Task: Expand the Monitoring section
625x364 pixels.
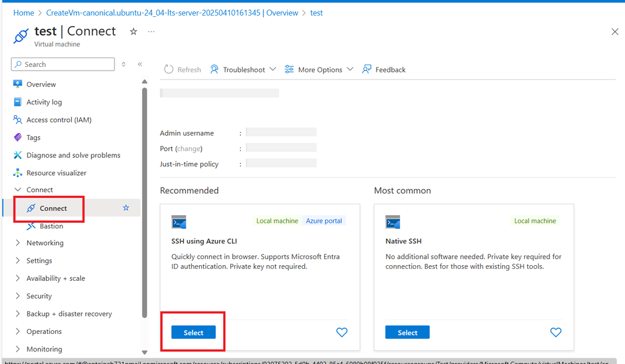Action: point(18,349)
